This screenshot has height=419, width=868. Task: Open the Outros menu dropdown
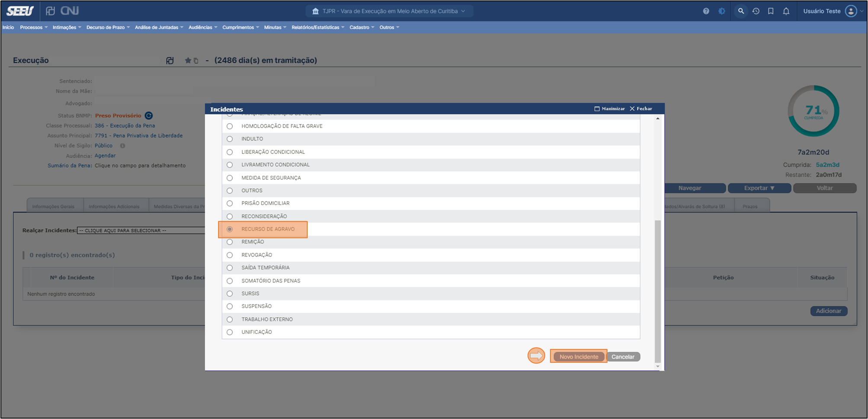pos(389,27)
